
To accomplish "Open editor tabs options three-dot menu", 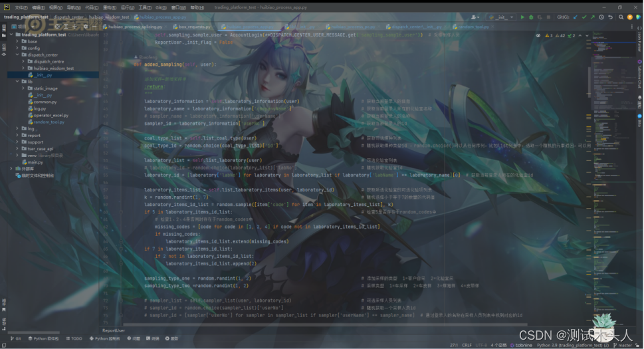I will point(631,27).
